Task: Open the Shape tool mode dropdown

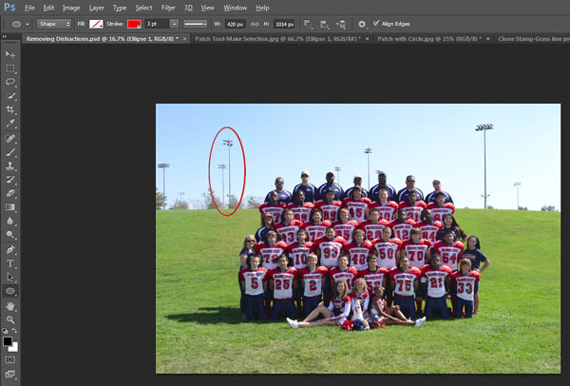Action: tap(54, 24)
